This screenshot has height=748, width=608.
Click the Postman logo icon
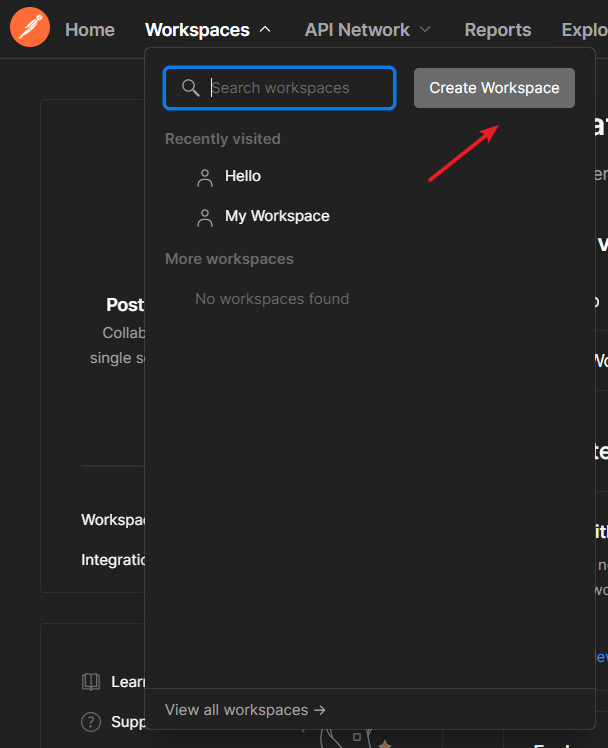[30, 27]
